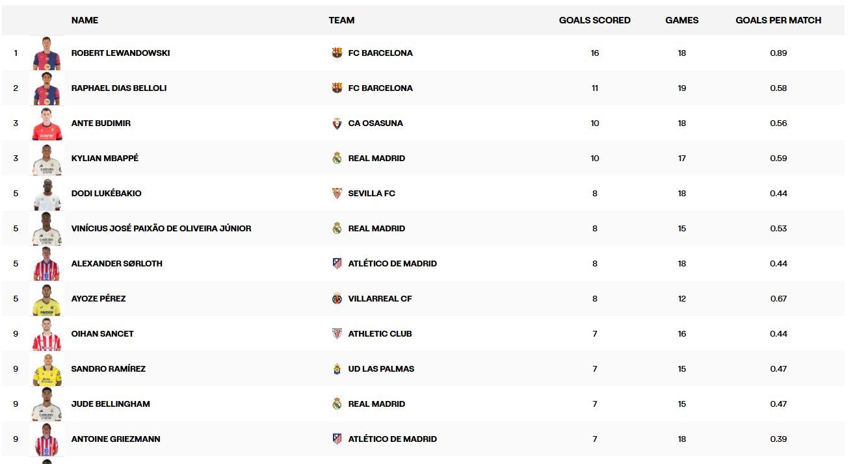
Task: Click Real Madrid crest beside Kylian Mbappé
Action: pos(337,159)
